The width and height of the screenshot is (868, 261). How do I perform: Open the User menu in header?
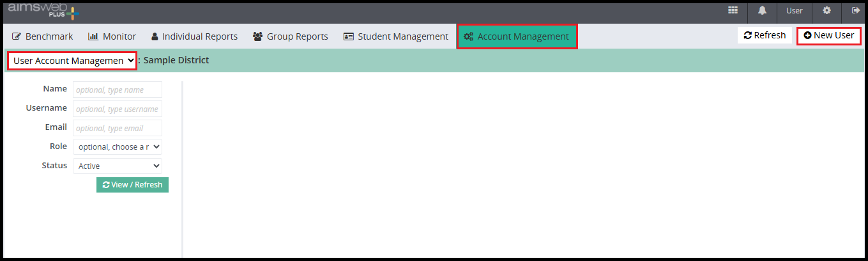[x=795, y=11]
